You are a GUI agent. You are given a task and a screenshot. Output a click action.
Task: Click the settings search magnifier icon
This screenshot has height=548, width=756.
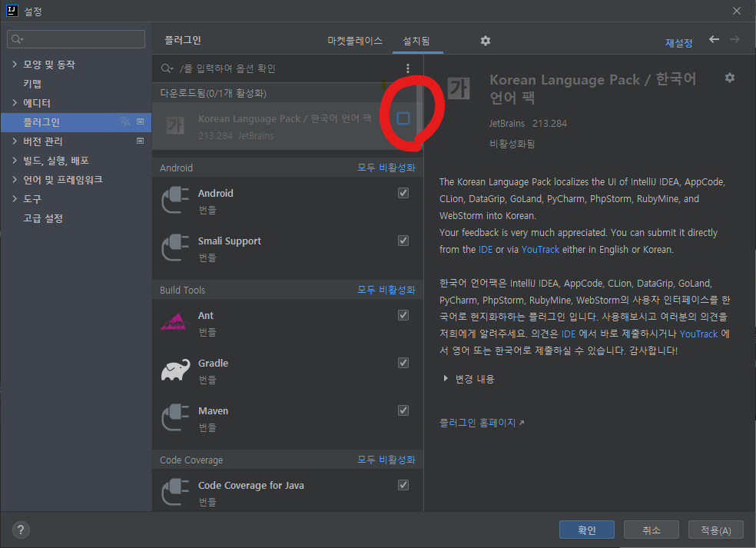coord(18,39)
